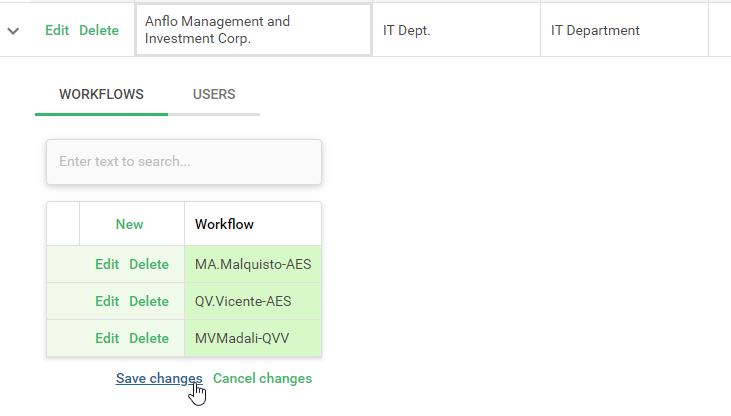Viewport: 731px width, 416px height.
Task: Edit the MVMadali-QVV workflow
Action: 107,339
